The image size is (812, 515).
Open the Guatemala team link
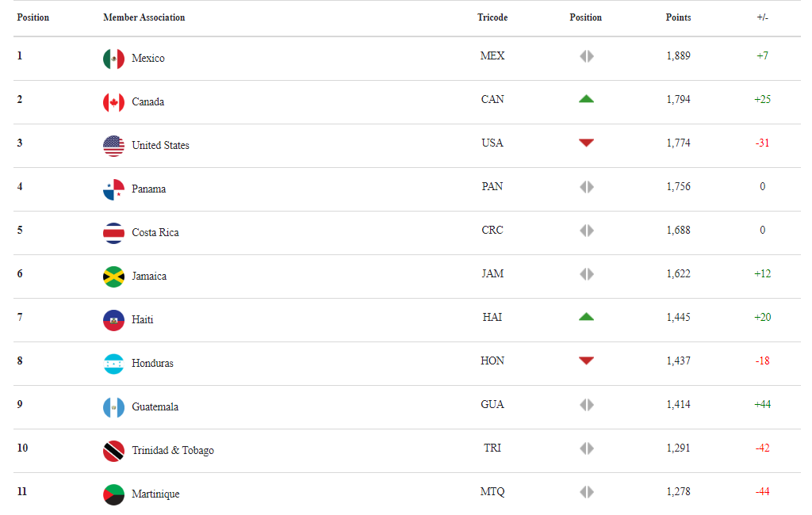[x=155, y=406]
